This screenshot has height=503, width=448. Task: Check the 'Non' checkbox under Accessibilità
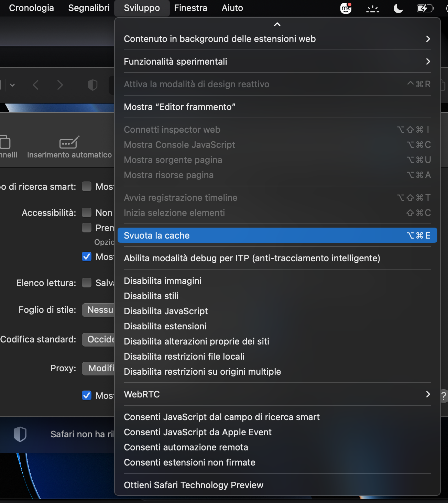pos(86,212)
